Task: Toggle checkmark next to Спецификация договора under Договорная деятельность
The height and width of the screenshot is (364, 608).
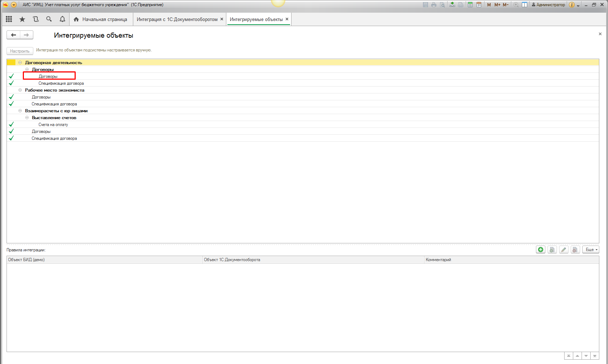Action: pyautogui.click(x=11, y=83)
